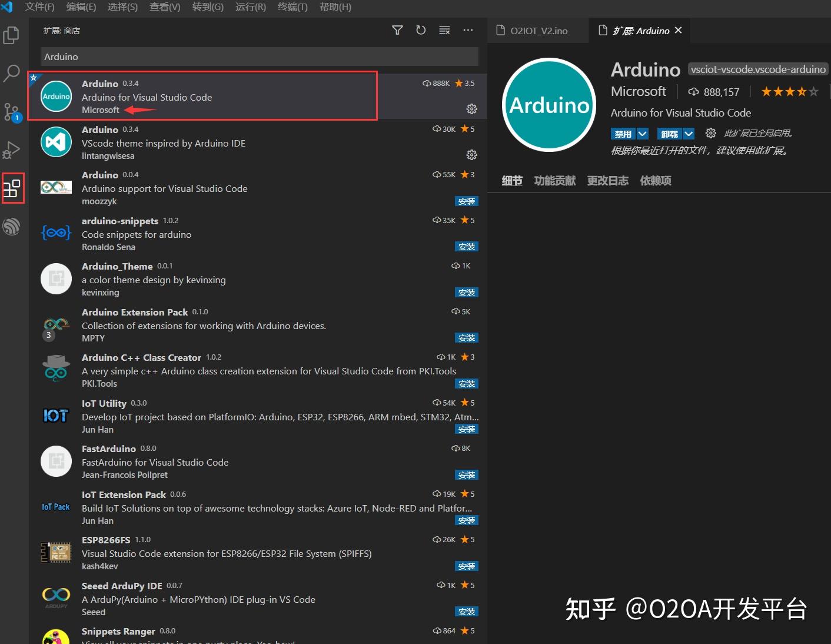The image size is (831, 644).
Task: Open the Explorer view in the activity bar
Action: [11, 35]
